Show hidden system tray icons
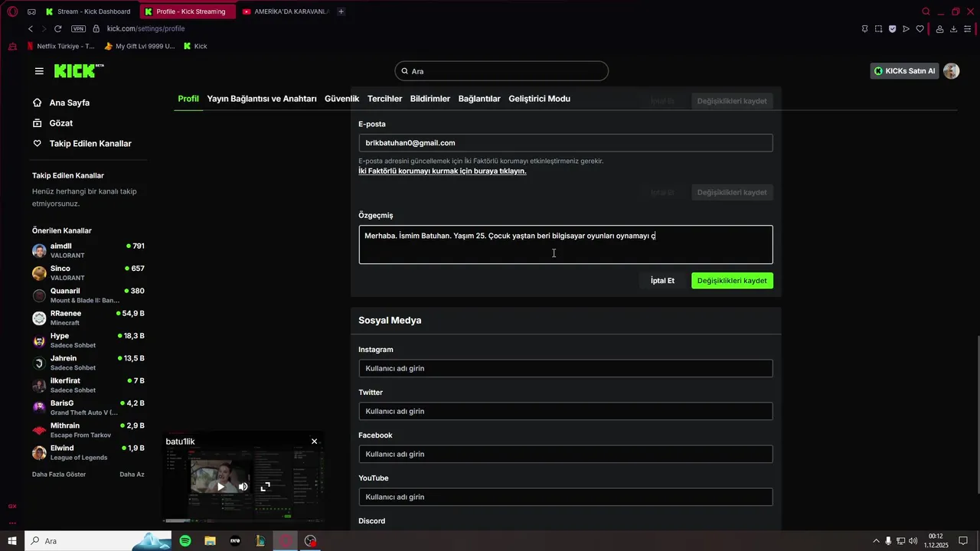Screen dimensions: 980x551 pyautogui.click(x=876, y=541)
